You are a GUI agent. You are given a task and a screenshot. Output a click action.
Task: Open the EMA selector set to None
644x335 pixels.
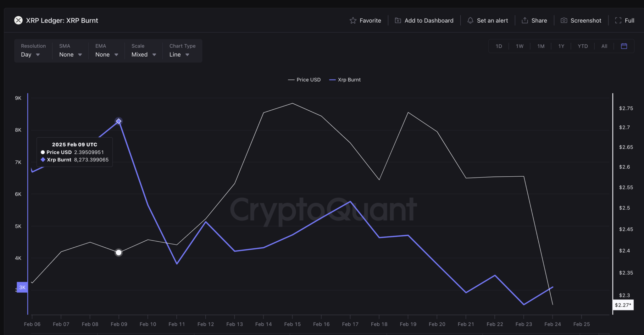[106, 54]
